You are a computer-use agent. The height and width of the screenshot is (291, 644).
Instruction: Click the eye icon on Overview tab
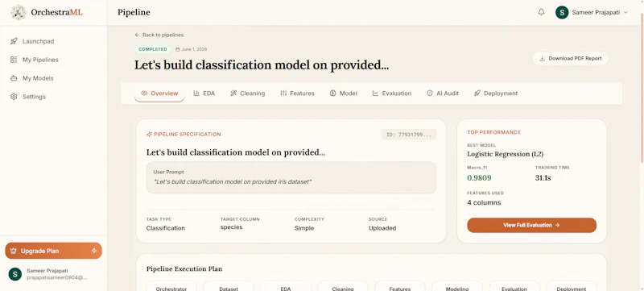[144, 94]
